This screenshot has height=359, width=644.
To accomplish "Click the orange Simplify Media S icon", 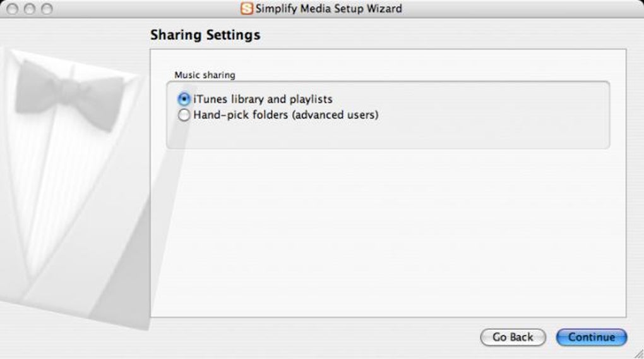I will pos(247,8).
